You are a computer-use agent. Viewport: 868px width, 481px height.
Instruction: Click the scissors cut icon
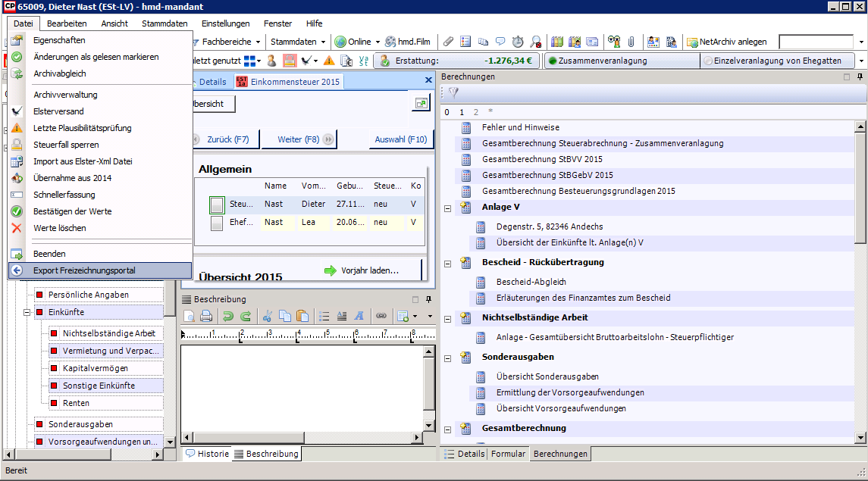point(268,316)
